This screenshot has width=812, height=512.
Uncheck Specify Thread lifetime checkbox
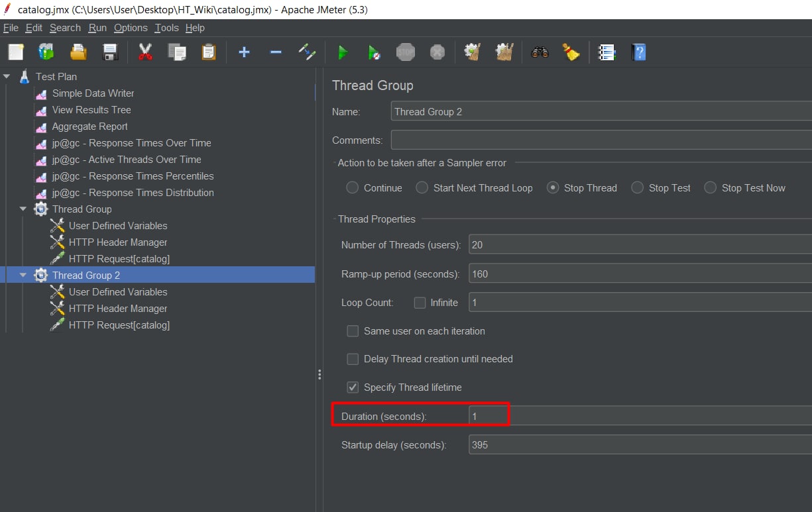[x=353, y=387]
